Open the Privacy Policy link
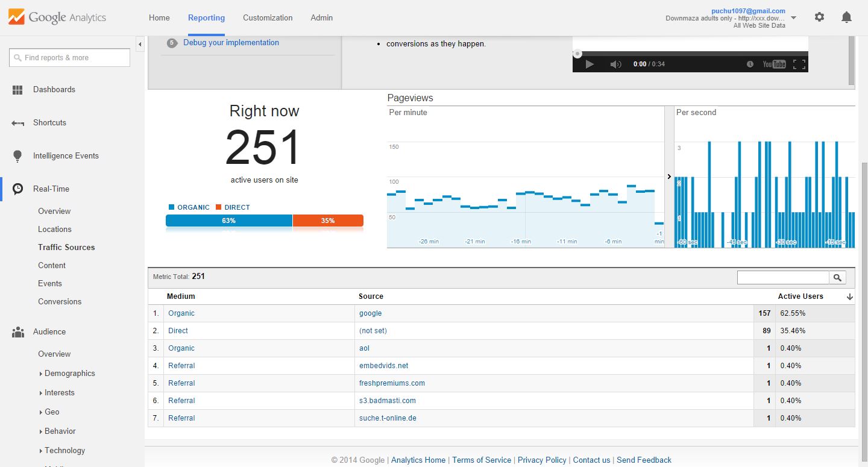Image resolution: width=868 pixels, height=467 pixels. click(542, 460)
